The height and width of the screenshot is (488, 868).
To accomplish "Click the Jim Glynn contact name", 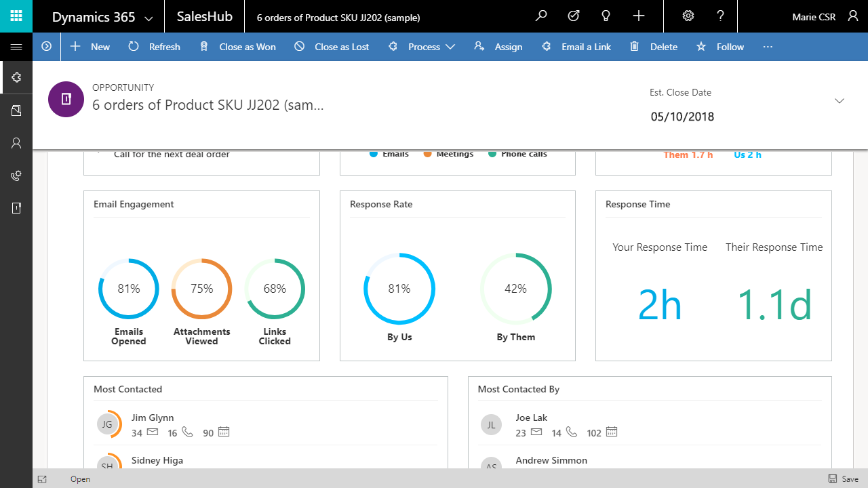I will pyautogui.click(x=153, y=418).
